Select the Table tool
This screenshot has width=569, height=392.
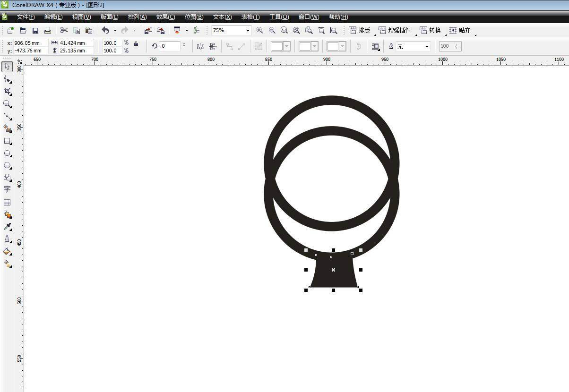[7, 202]
